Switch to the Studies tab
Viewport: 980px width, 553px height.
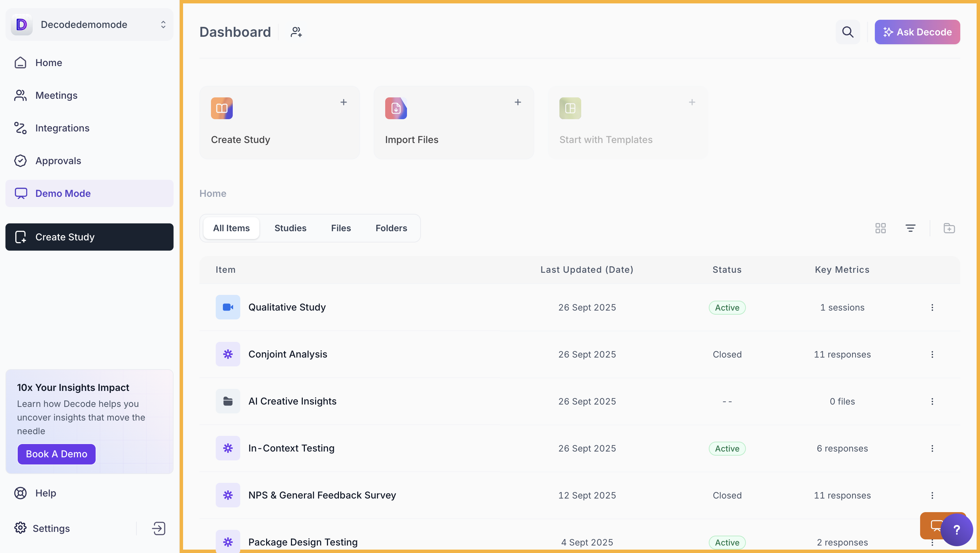[x=290, y=228]
